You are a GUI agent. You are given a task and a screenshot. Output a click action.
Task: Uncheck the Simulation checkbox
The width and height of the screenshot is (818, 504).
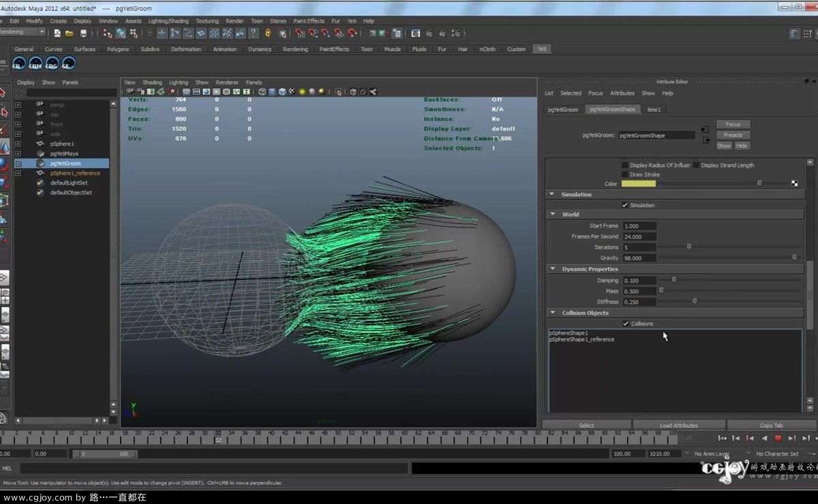click(625, 205)
